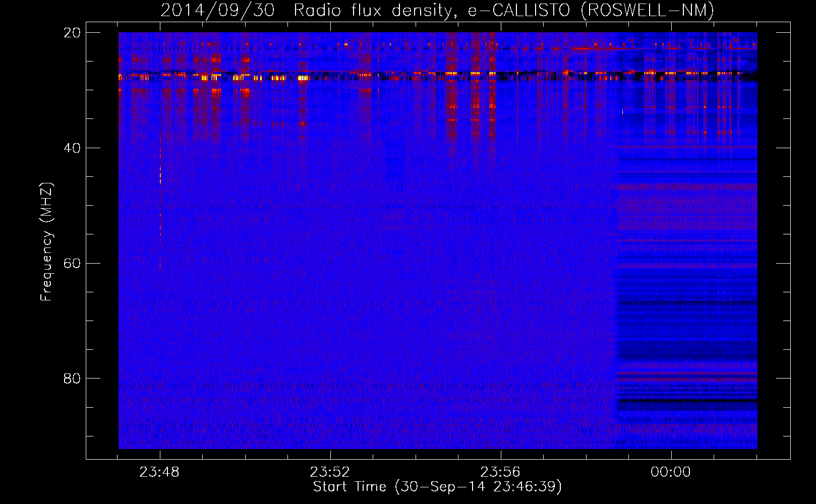Click the plot title 'Radio flux density, e-CALLISTO (ROSWELL-NM)'
This screenshot has width=816, height=504.
pyautogui.click(x=504, y=10)
